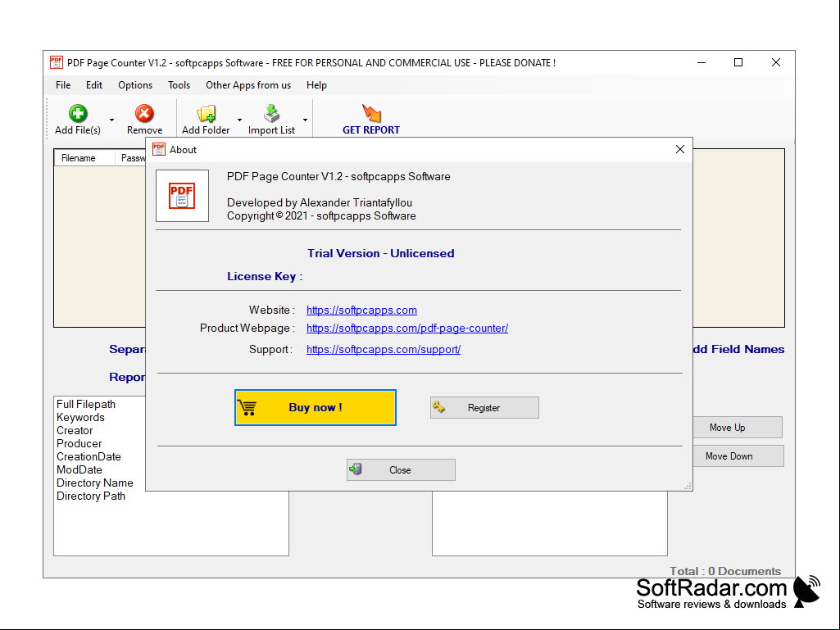Image resolution: width=840 pixels, height=630 pixels.
Task: Click the Filename column header
Action: coord(84,158)
